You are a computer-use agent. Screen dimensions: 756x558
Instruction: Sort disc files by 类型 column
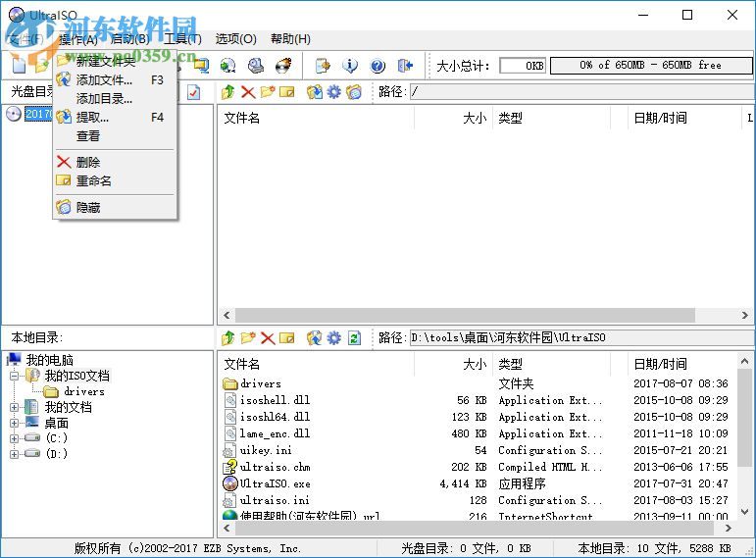click(551, 118)
